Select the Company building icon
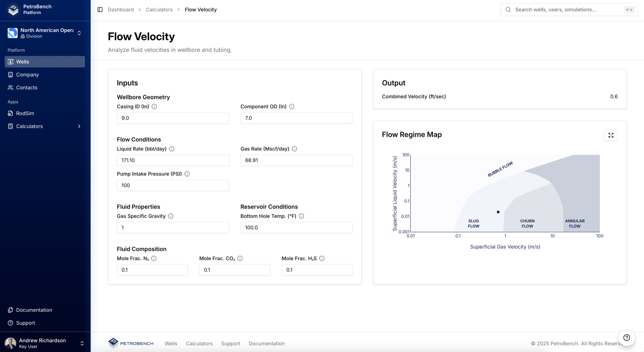Viewport: 644px width, 352px height. pyautogui.click(x=10, y=74)
